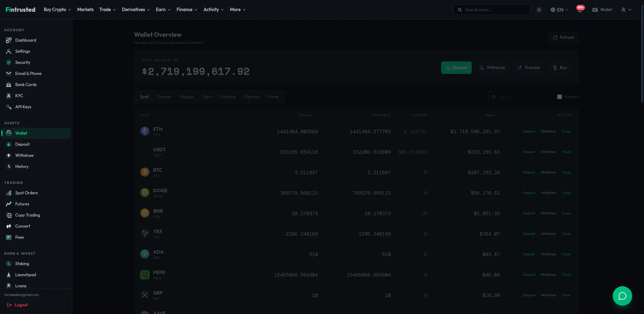Expand the Buy Crypto dropdown
The image size is (644, 314).
pyautogui.click(x=57, y=10)
